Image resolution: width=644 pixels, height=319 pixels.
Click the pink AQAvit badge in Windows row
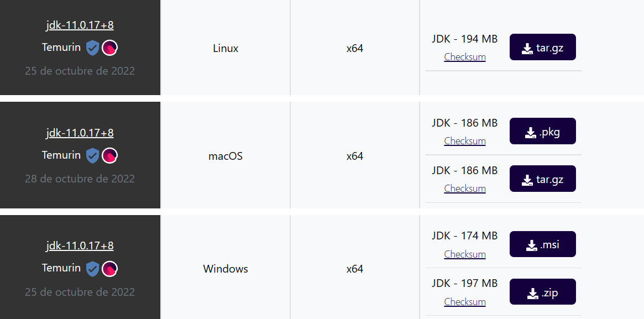(x=109, y=269)
